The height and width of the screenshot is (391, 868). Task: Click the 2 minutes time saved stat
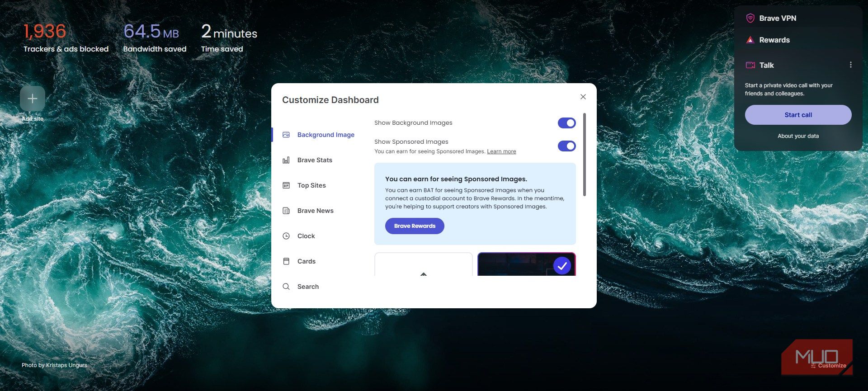(x=229, y=38)
